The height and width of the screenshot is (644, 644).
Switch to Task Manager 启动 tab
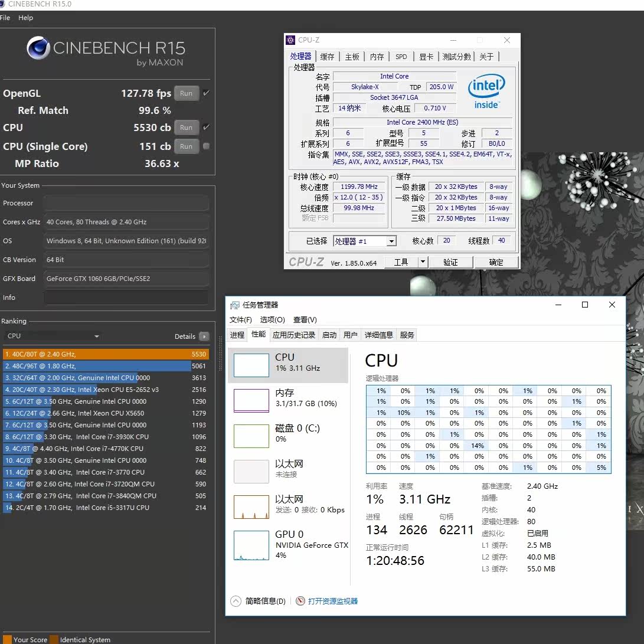point(329,335)
